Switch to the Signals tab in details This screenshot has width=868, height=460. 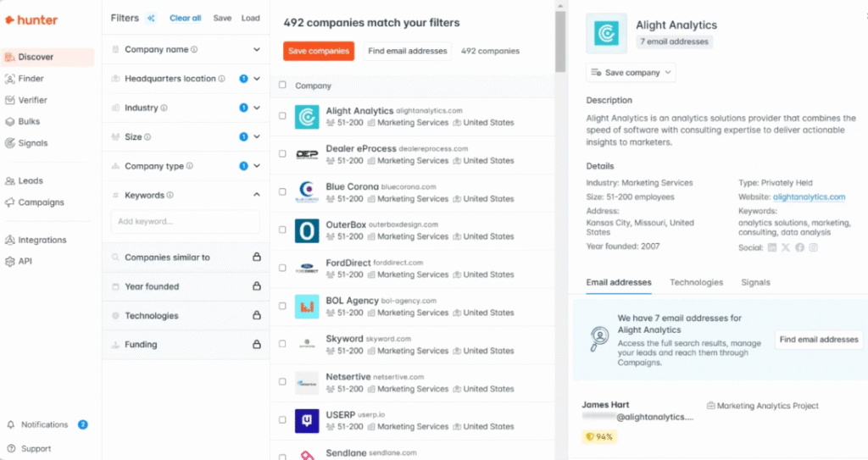tap(755, 282)
